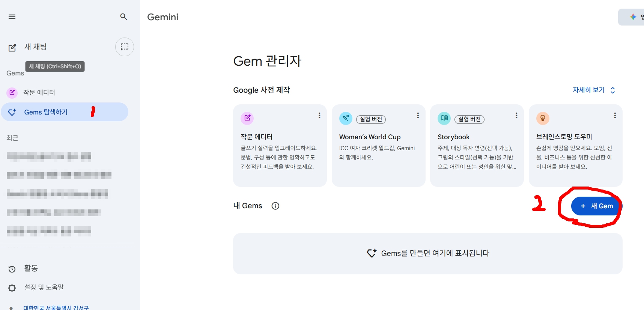Click the cricket icon on Women's World Cup card
The image size is (644, 310).
tap(346, 118)
